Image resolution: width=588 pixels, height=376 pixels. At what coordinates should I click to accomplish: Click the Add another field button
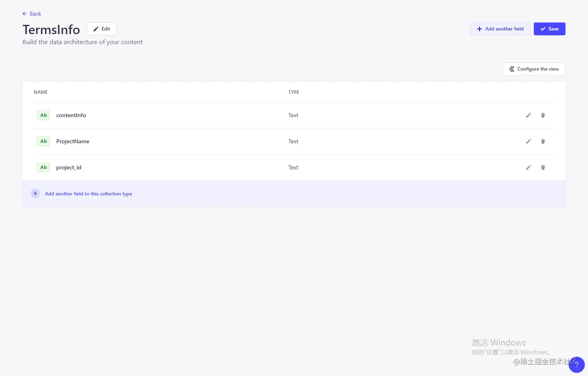point(500,29)
